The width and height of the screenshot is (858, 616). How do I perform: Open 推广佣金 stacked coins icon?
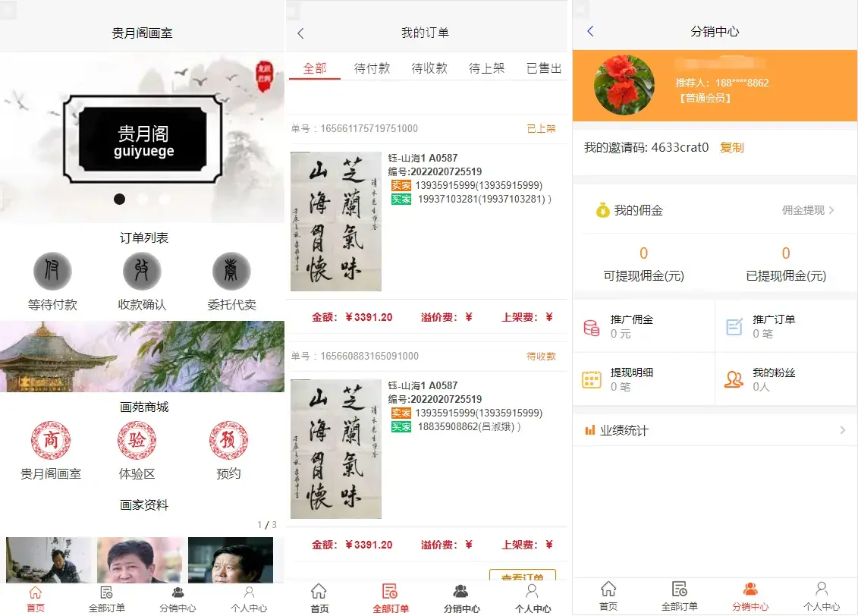[592, 327]
